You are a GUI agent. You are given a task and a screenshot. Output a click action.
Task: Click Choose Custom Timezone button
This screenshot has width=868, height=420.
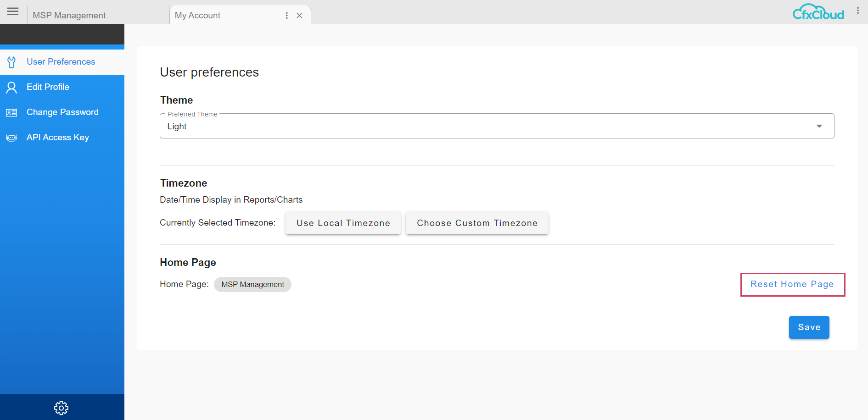(477, 223)
